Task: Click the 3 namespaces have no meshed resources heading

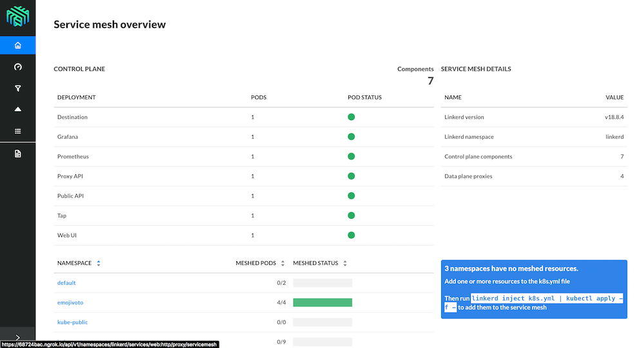Action: pyautogui.click(x=511, y=268)
